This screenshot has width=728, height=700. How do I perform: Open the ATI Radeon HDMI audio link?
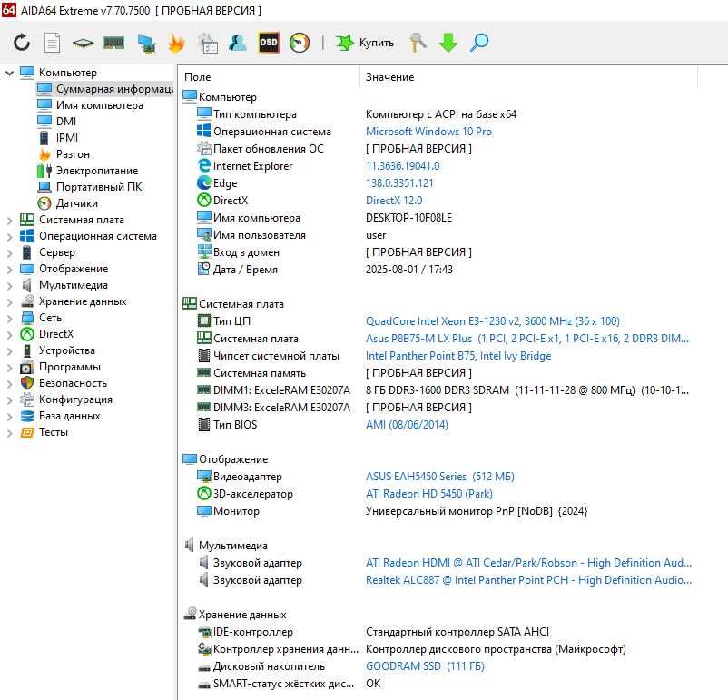point(528,563)
